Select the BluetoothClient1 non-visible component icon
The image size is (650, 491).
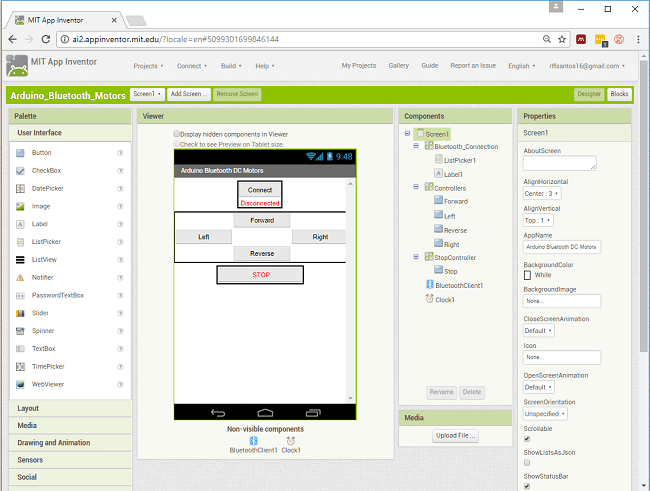pyautogui.click(x=253, y=440)
